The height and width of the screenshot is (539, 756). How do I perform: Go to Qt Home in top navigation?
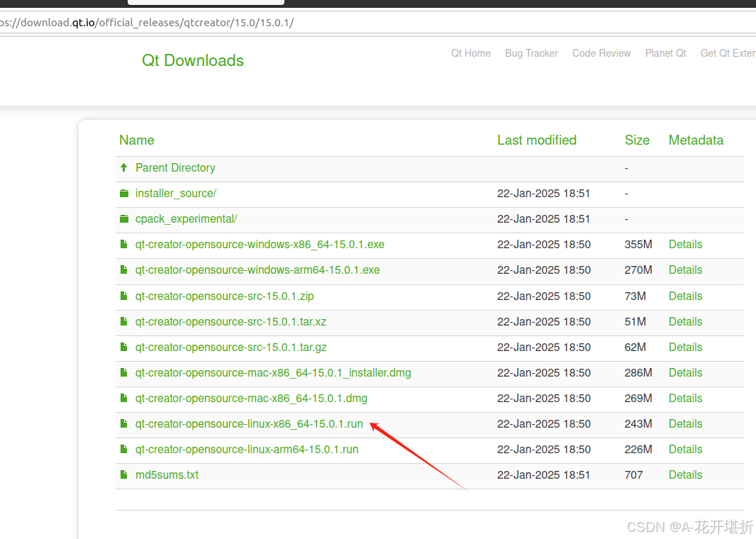(471, 53)
